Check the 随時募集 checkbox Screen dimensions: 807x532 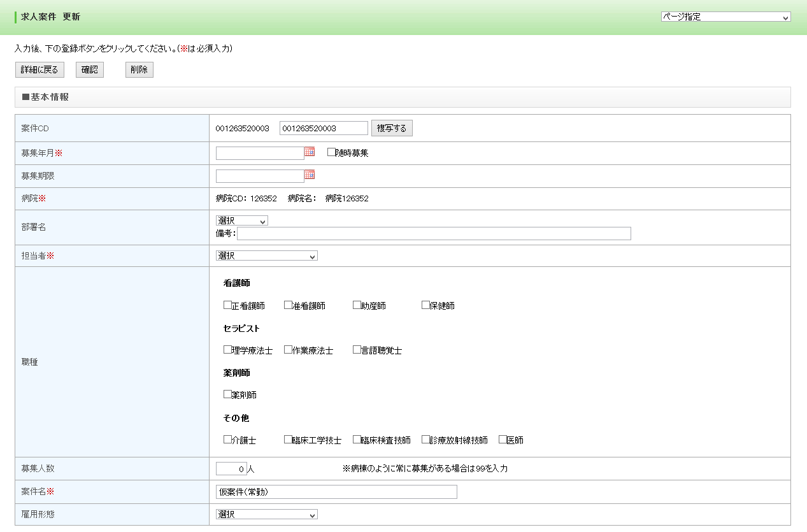[331, 152]
